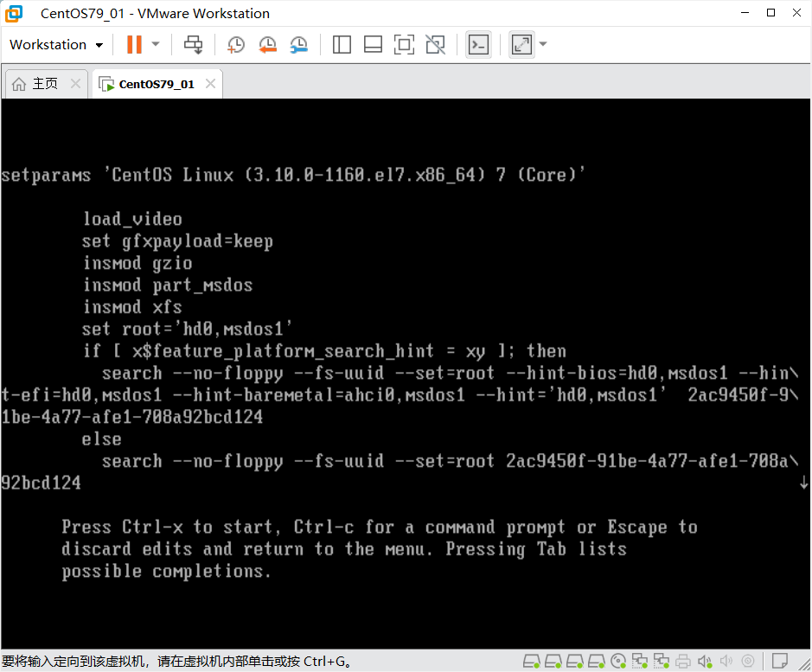Take a snapshot of this VM

tap(235, 45)
